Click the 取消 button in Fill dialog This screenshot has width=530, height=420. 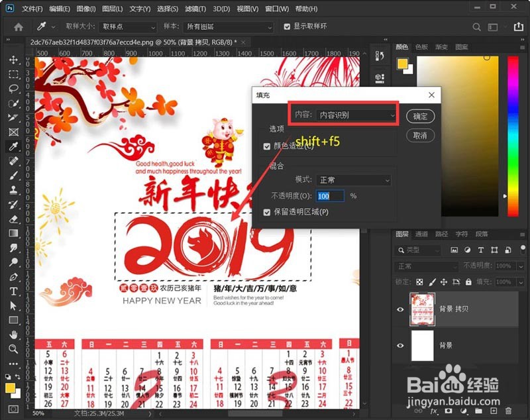[x=420, y=136]
